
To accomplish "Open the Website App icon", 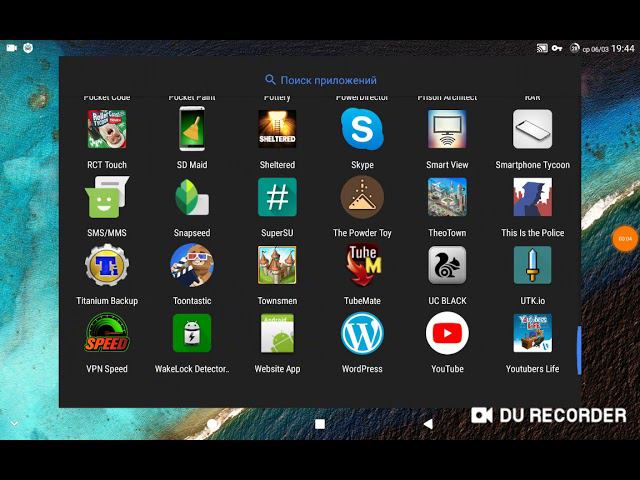I will point(277,333).
